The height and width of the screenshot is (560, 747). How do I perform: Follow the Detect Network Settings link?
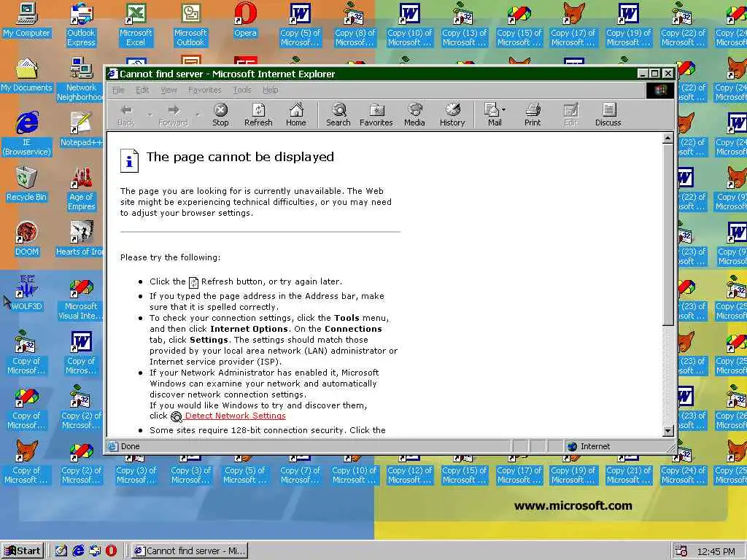point(236,416)
